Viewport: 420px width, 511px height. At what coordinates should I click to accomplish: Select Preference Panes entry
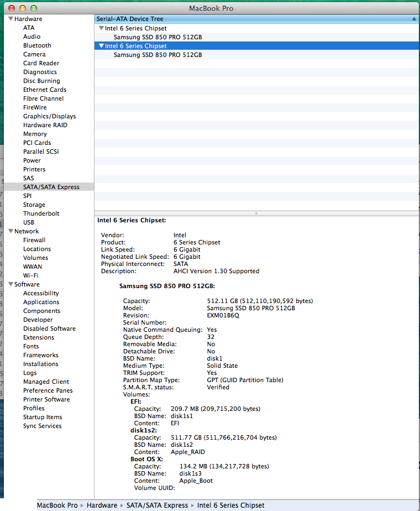click(x=48, y=390)
